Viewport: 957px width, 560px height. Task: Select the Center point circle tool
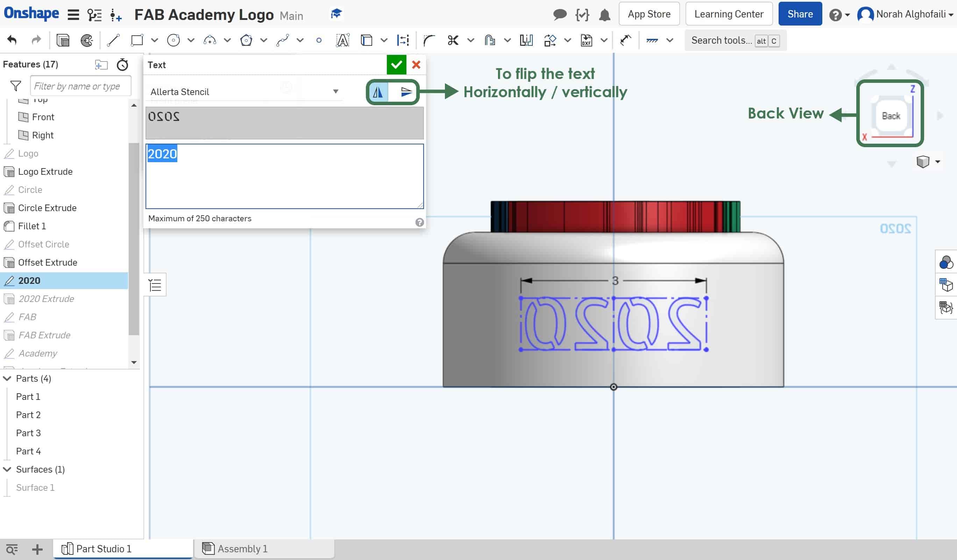pyautogui.click(x=173, y=40)
